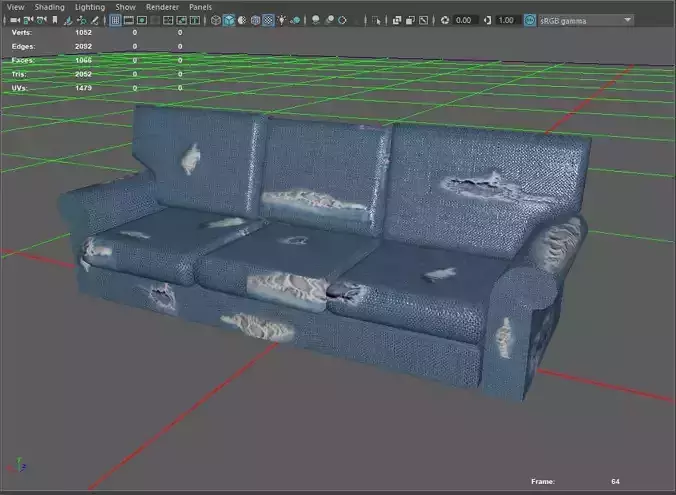Open the Lighting menu
The image size is (676, 495).
(x=90, y=7)
